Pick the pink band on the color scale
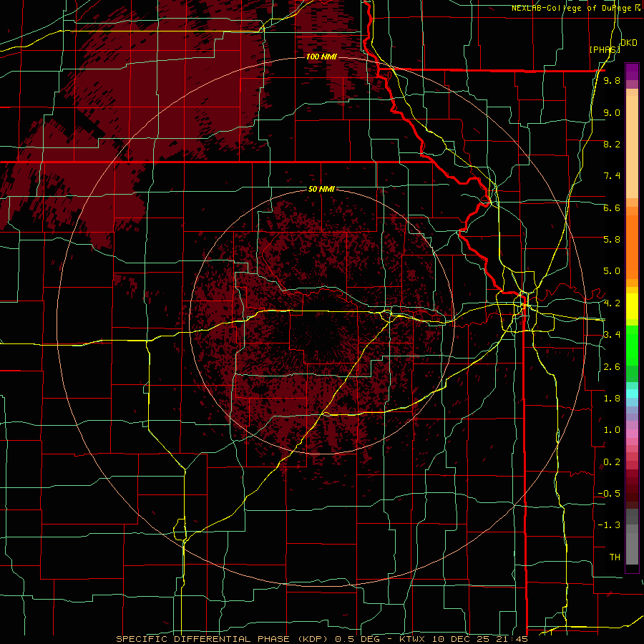Image resolution: width=644 pixels, height=644 pixels. [x=632, y=433]
